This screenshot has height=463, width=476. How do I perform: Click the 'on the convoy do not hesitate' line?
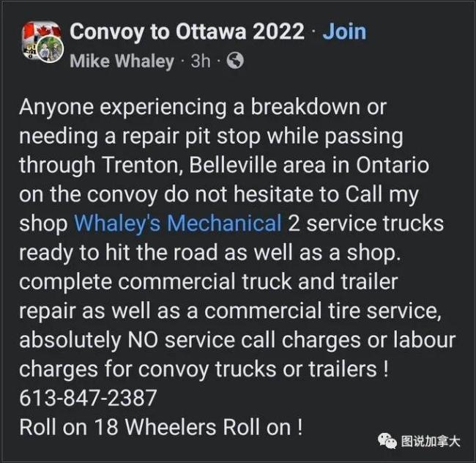pos(219,195)
